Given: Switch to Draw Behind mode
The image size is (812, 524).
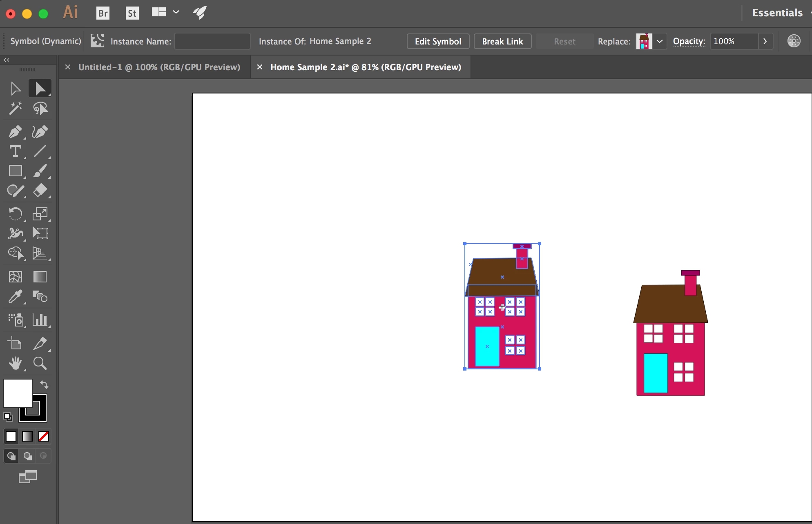Looking at the screenshot, I should (27, 456).
